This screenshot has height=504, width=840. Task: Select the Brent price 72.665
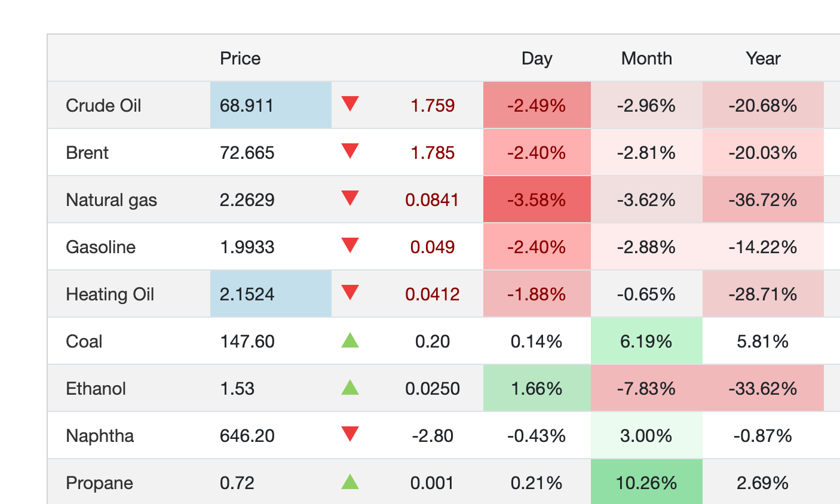point(247,153)
